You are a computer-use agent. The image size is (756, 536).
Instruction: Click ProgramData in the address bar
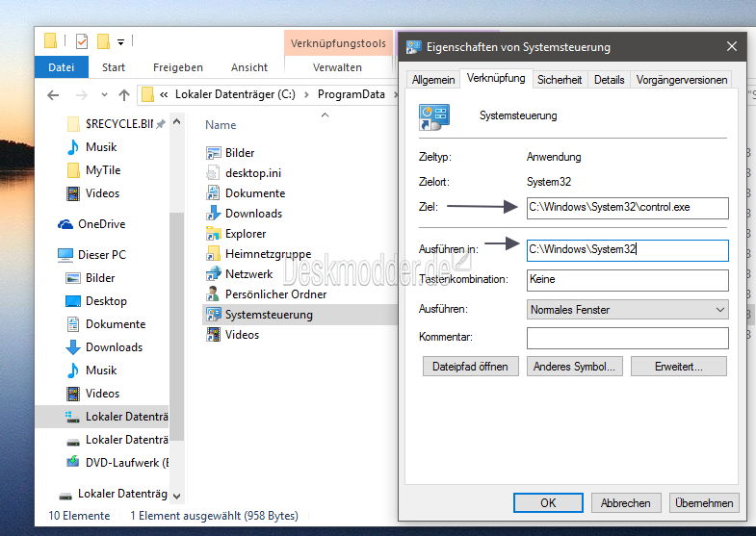pos(351,94)
